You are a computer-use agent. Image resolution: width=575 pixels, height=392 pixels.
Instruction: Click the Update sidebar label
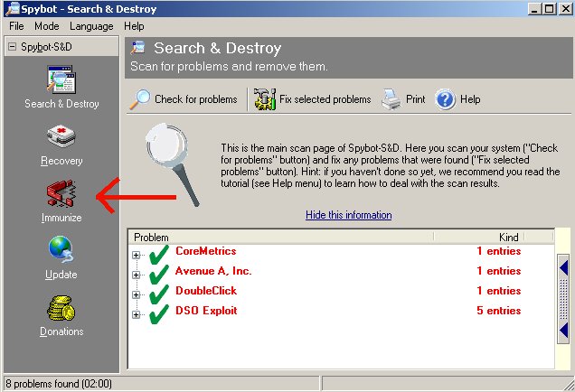click(x=61, y=275)
